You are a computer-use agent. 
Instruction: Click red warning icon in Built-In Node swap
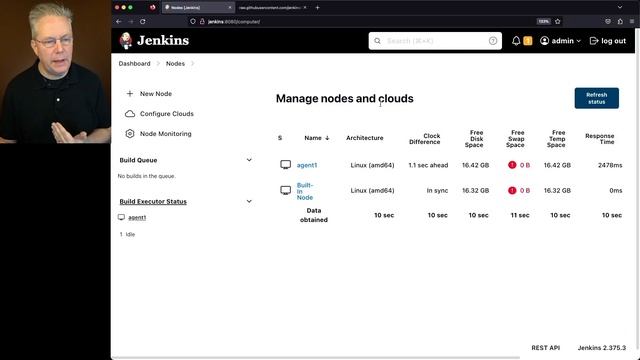point(512,191)
